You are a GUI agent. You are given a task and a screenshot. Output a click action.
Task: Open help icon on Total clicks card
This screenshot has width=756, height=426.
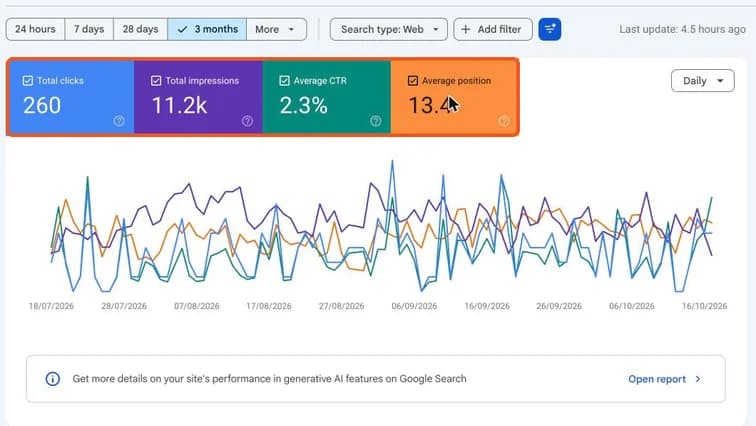point(119,121)
